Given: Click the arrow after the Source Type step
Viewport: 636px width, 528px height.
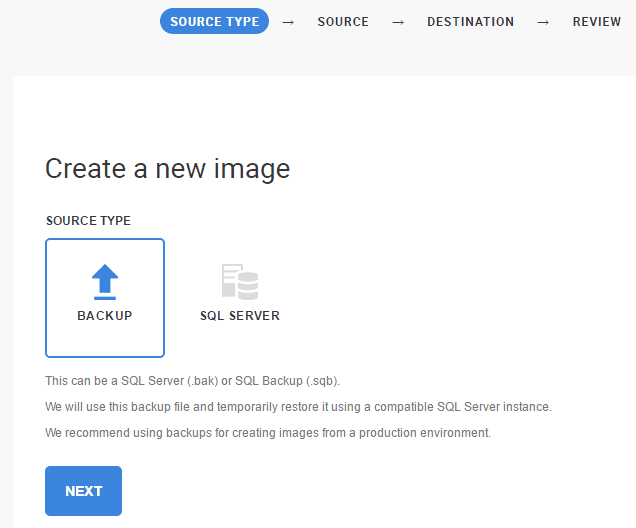Looking at the screenshot, I should click(x=288, y=22).
